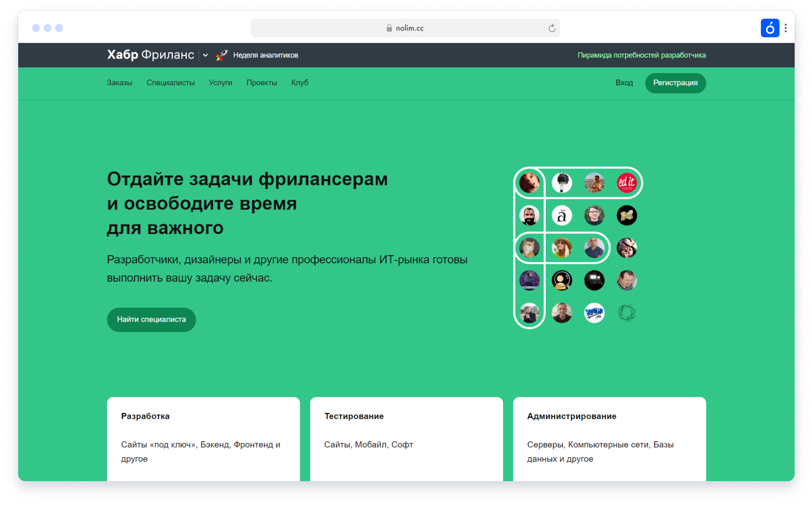Screen dimensions: 812x506
Task: Click the 'Отдайте задачи фрилансерам' heading
Action: 247,179
